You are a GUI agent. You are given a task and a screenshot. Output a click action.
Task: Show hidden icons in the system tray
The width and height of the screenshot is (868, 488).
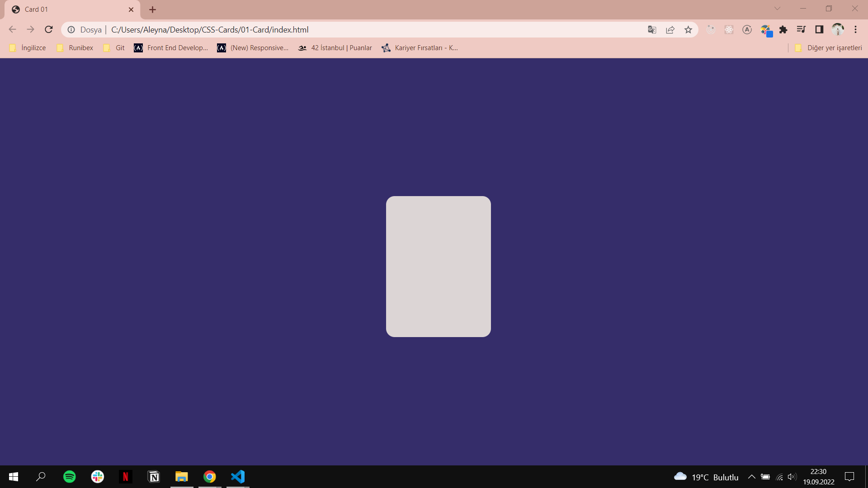click(752, 477)
